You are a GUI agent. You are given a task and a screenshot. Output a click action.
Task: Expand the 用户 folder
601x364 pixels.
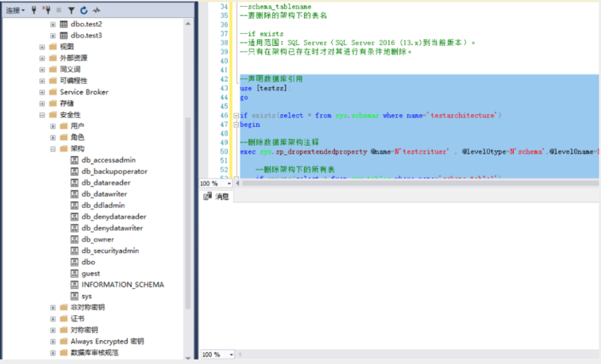click(x=53, y=126)
